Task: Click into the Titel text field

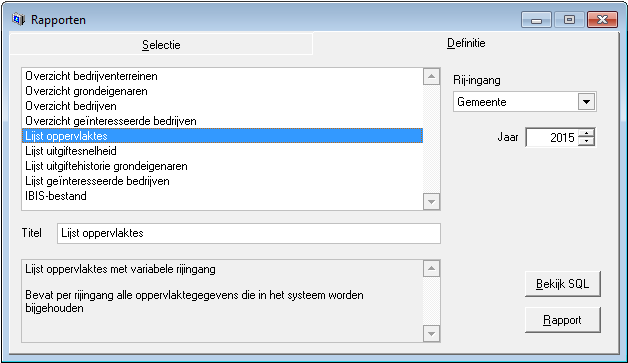Action: click(x=249, y=233)
